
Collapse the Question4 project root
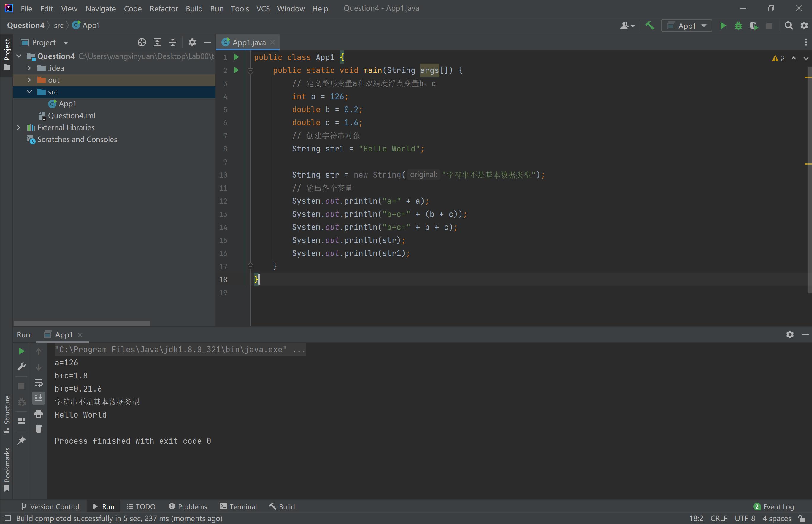(x=19, y=56)
